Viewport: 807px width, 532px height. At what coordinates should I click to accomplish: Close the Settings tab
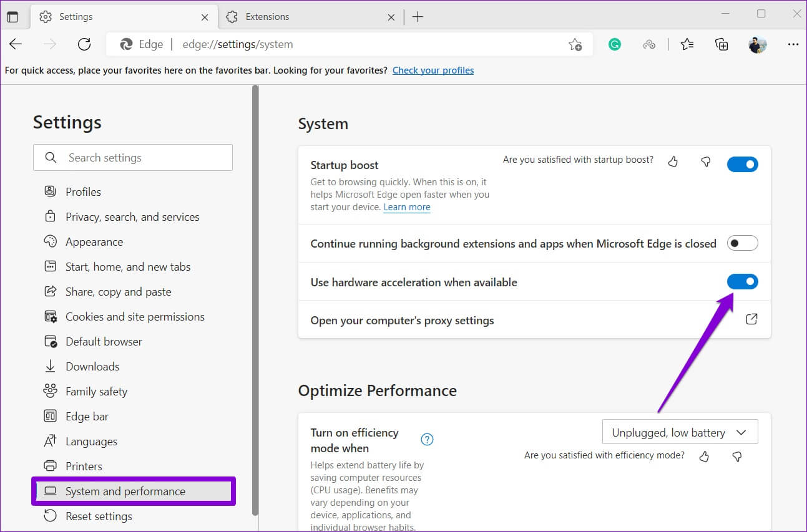coord(205,17)
